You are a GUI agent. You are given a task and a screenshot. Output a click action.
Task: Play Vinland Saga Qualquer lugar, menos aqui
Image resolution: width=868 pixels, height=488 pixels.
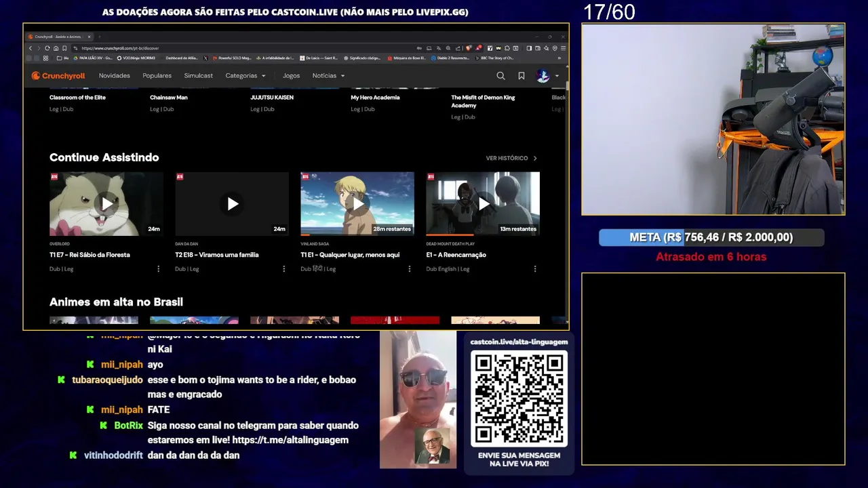(x=357, y=203)
